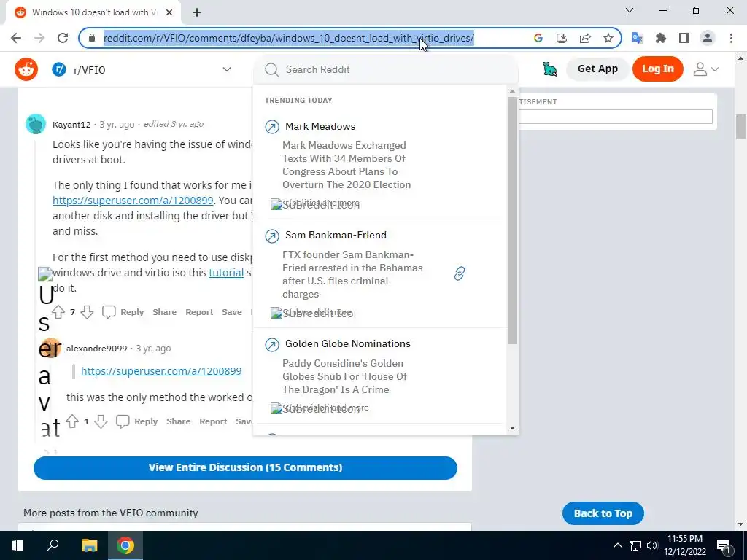The width and height of the screenshot is (747, 560).
Task: Click trending dropdown scrollbar thumb
Action: click(x=512, y=220)
